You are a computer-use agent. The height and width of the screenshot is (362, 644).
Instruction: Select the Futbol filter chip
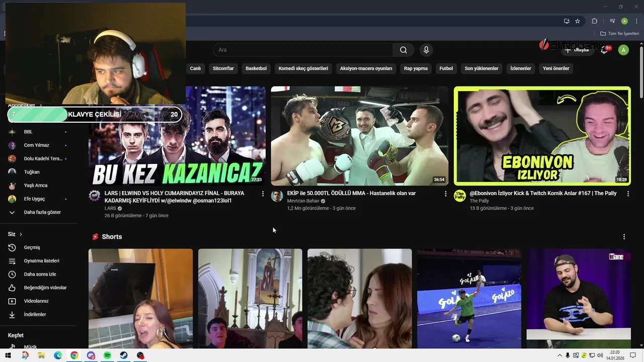[x=446, y=68]
